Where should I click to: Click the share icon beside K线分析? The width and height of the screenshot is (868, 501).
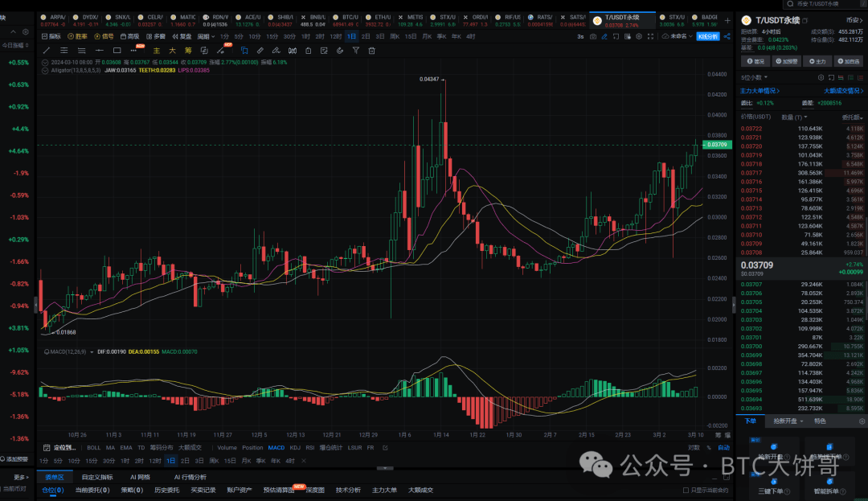[729, 37]
